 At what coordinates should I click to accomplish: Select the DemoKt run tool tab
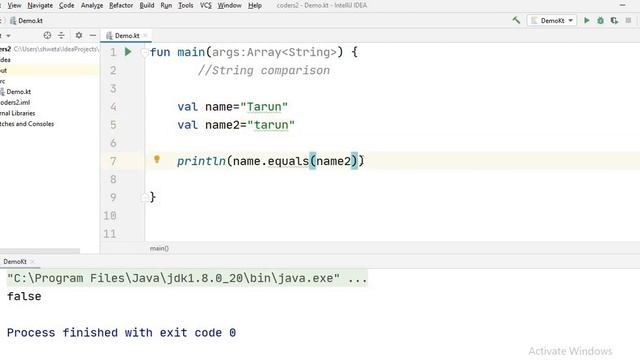pos(15,262)
